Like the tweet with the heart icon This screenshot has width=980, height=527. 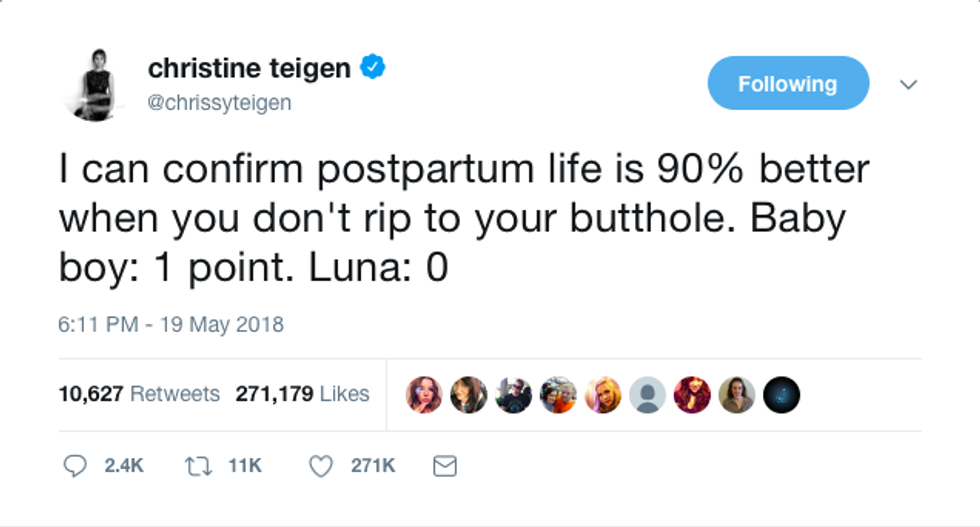coord(320,466)
